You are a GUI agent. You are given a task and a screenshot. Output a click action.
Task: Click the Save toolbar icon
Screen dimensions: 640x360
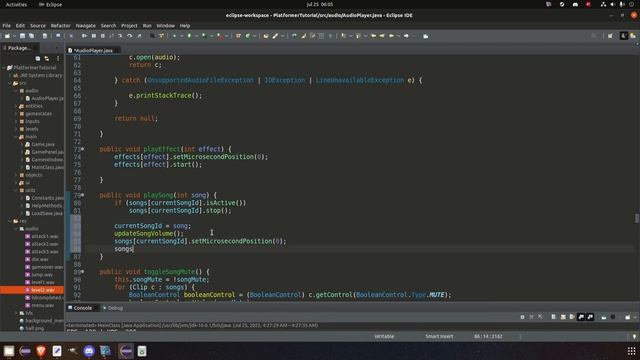[22, 36]
